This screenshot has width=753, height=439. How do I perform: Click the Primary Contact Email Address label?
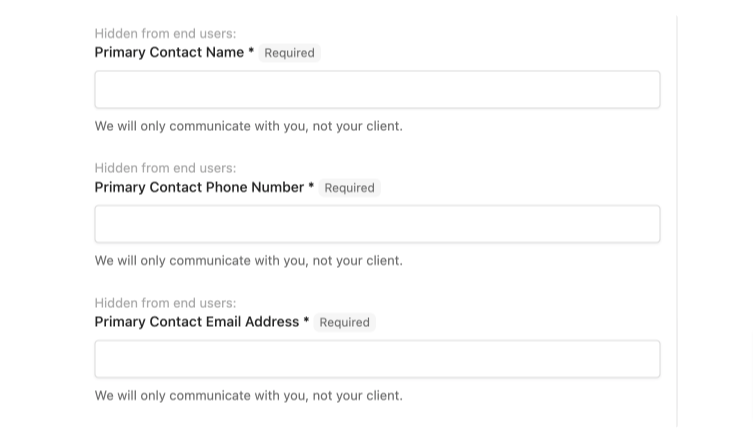click(196, 322)
